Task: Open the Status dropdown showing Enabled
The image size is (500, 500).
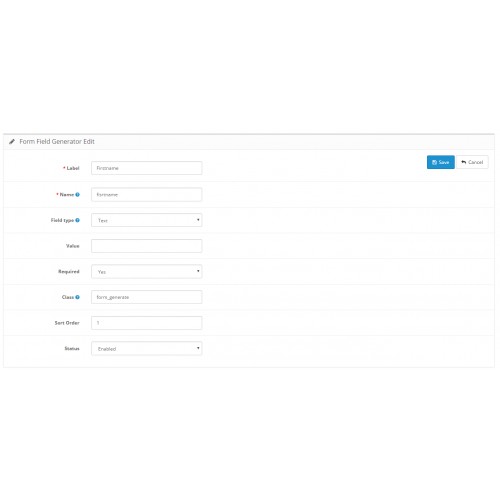Action: [x=147, y=349]
